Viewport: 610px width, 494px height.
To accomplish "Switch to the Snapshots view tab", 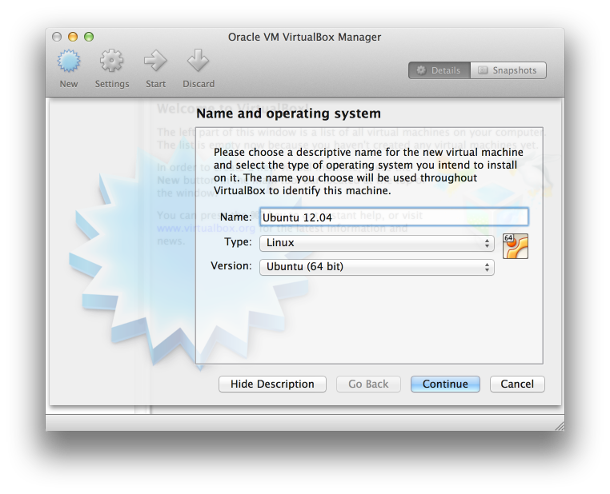I will [x=508, y=70].
